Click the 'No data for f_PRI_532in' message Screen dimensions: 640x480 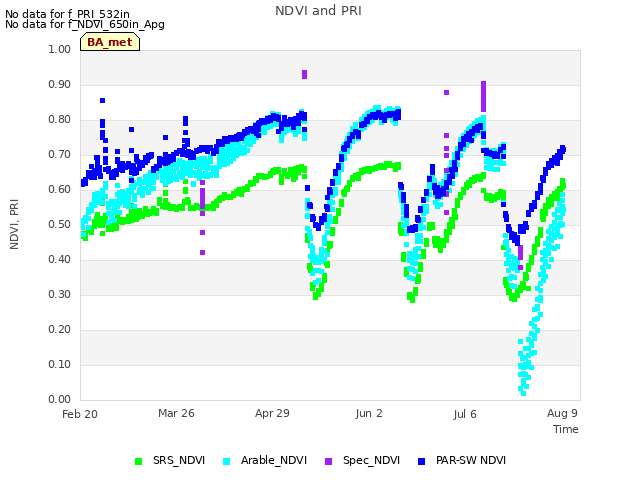[x=67, y=14]
